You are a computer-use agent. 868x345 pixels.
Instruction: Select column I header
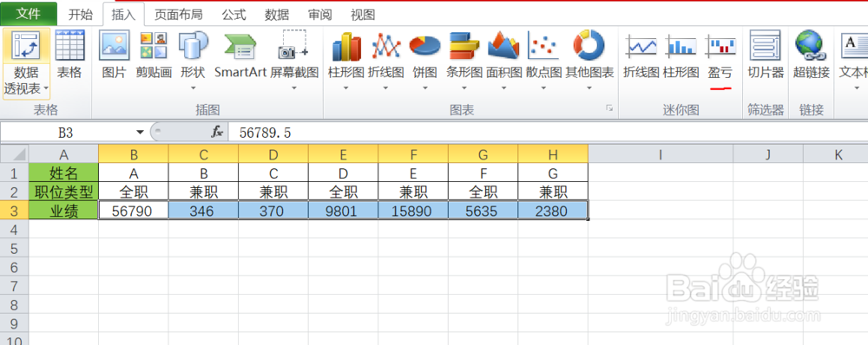(661, 155)
